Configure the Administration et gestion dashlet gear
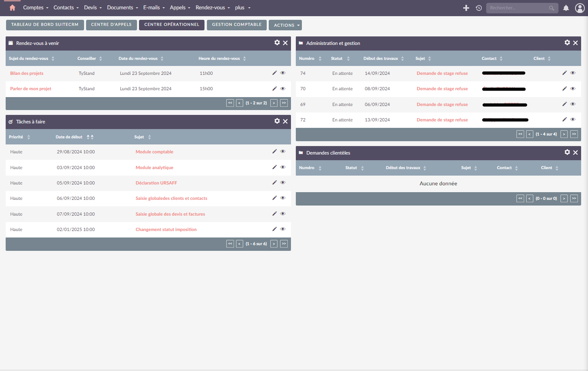Viewport: 588px width, 371px height. (567, 42)
